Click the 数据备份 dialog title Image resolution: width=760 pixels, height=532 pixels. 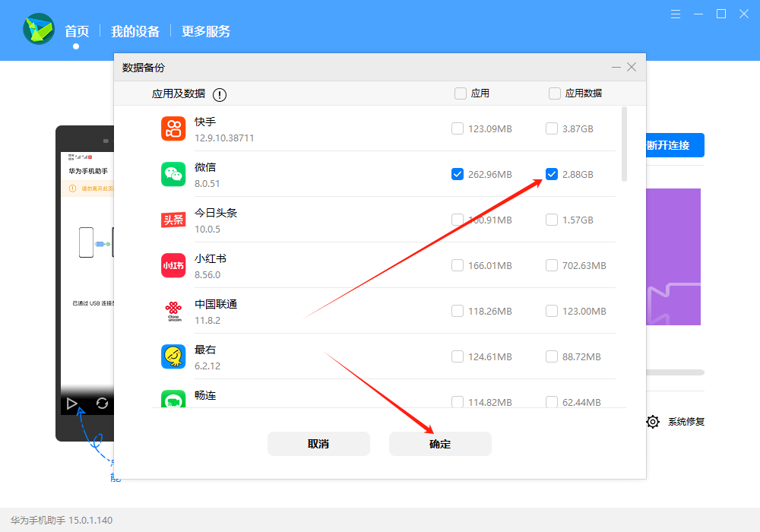[144, 68]
